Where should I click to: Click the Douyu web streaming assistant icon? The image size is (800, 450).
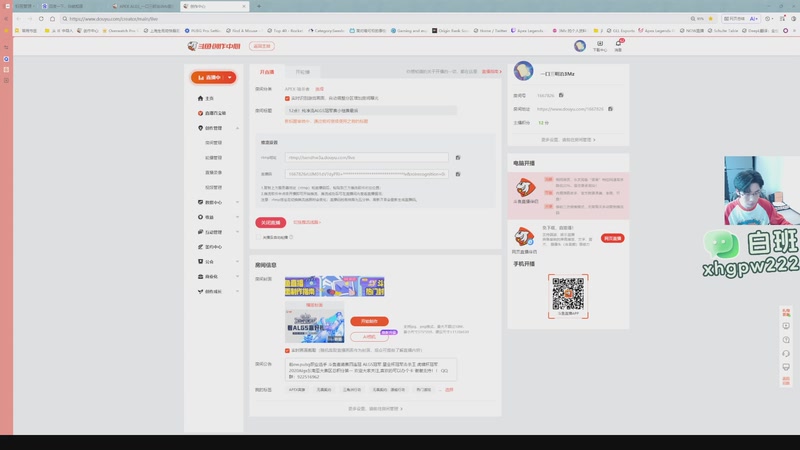524,237
